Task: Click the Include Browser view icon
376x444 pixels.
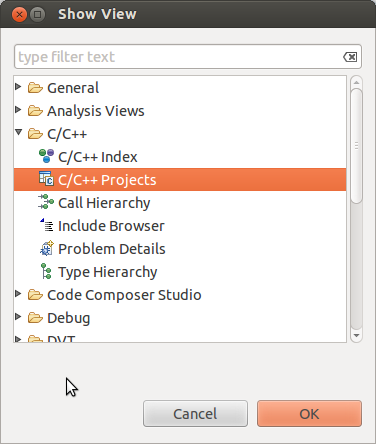Action: point(47,225)
